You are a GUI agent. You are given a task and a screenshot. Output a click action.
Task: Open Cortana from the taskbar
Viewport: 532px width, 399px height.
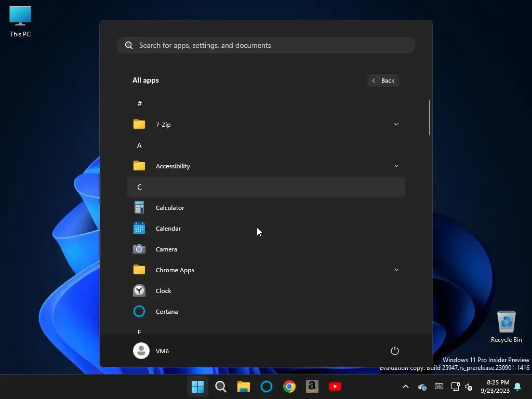[x=267, y=387]
